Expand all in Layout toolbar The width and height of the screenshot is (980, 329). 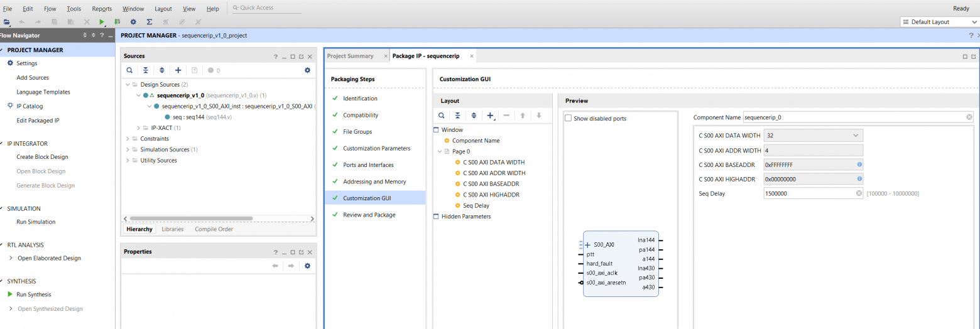coord(474,116)
